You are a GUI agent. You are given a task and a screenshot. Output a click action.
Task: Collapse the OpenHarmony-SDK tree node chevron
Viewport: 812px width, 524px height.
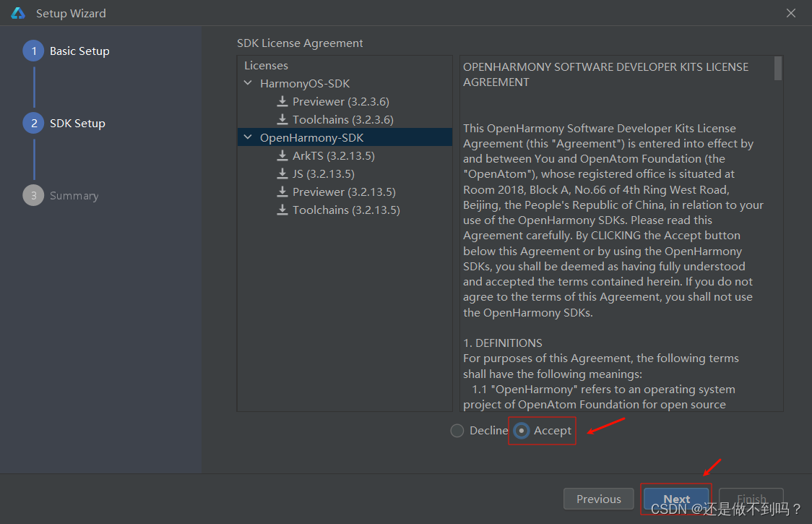pyautogui.click(x=248, y=137)
